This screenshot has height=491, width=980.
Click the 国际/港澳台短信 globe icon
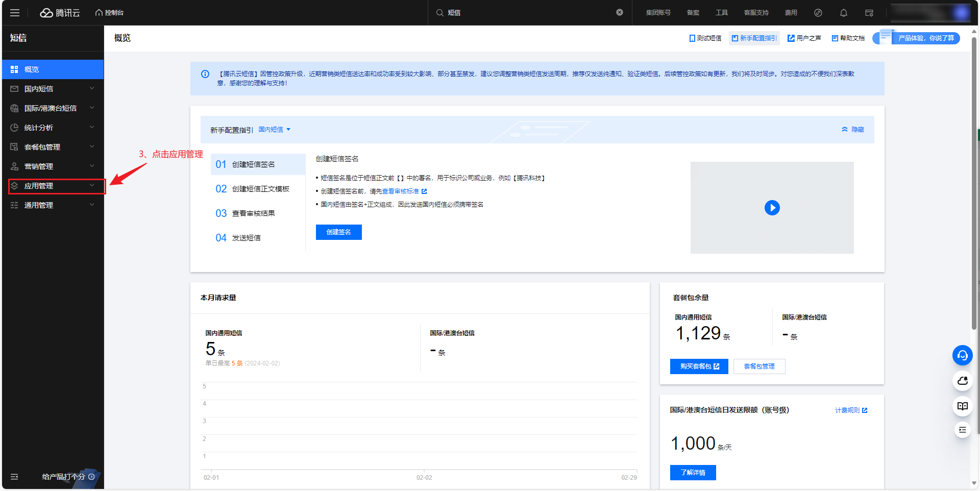click(14, 108)
